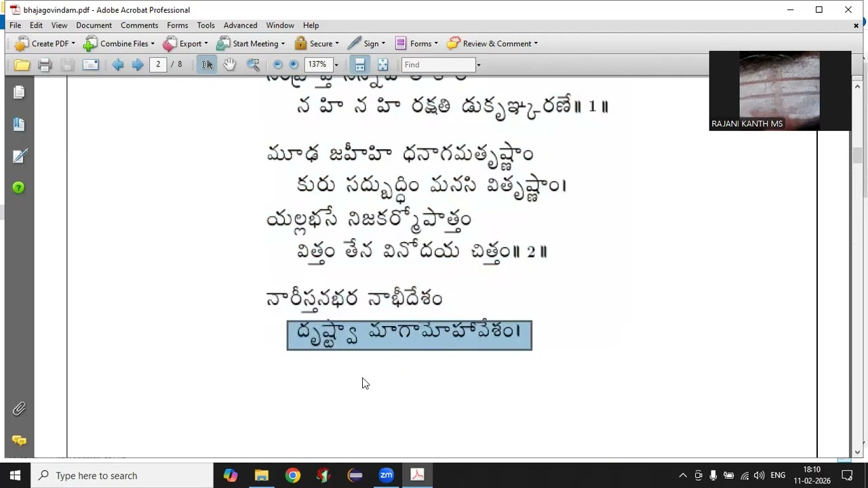Open Start Meeting dropdown

coord(251,43)
